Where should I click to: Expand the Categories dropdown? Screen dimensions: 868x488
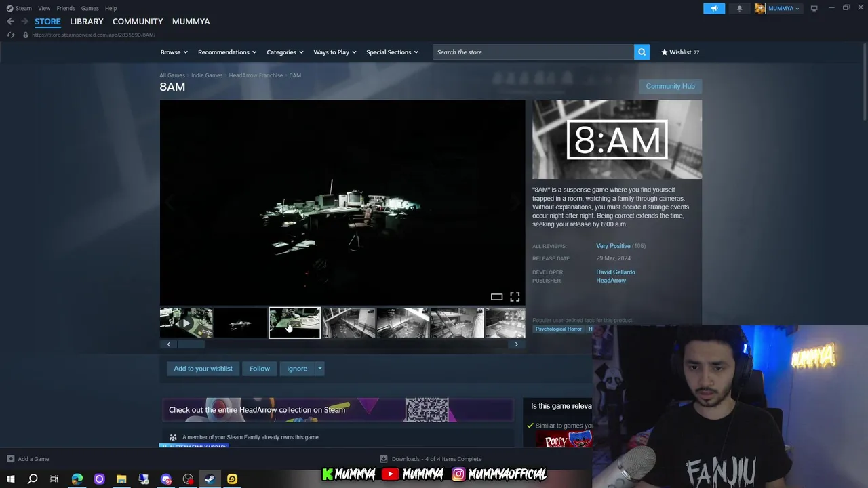pos(284,52)
